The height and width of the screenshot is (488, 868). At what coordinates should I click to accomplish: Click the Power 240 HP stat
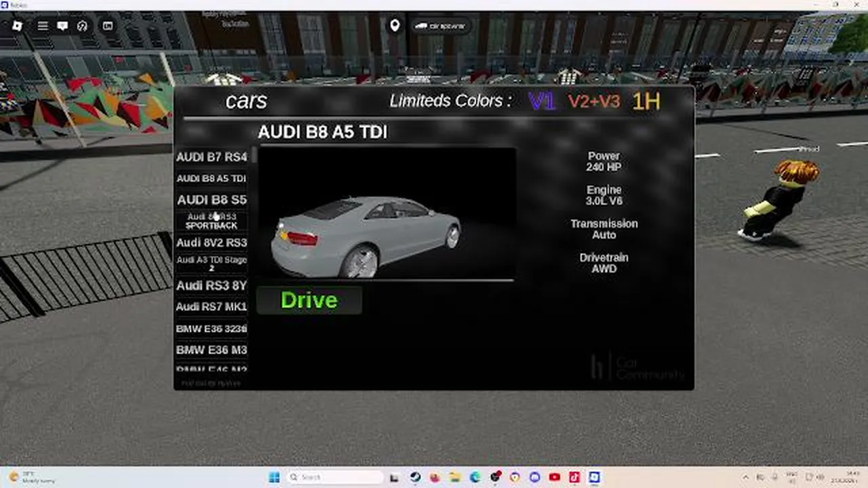click(x=604, y=161)
